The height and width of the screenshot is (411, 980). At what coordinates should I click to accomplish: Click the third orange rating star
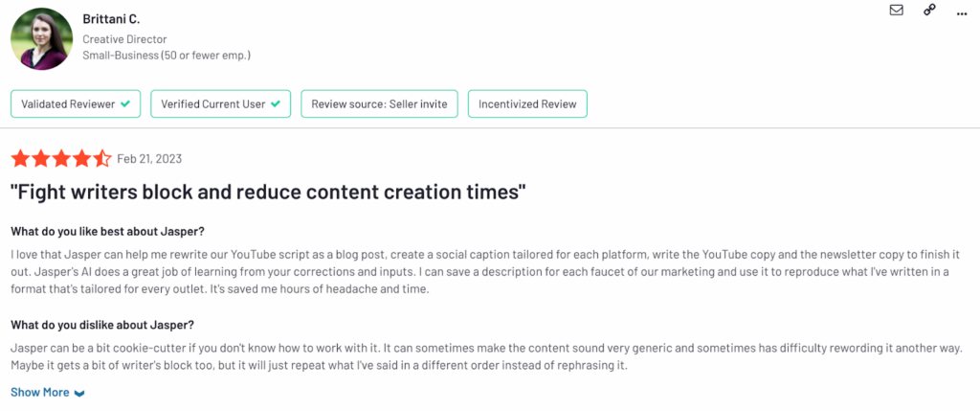pyautogui.click(x=61, y=159)
